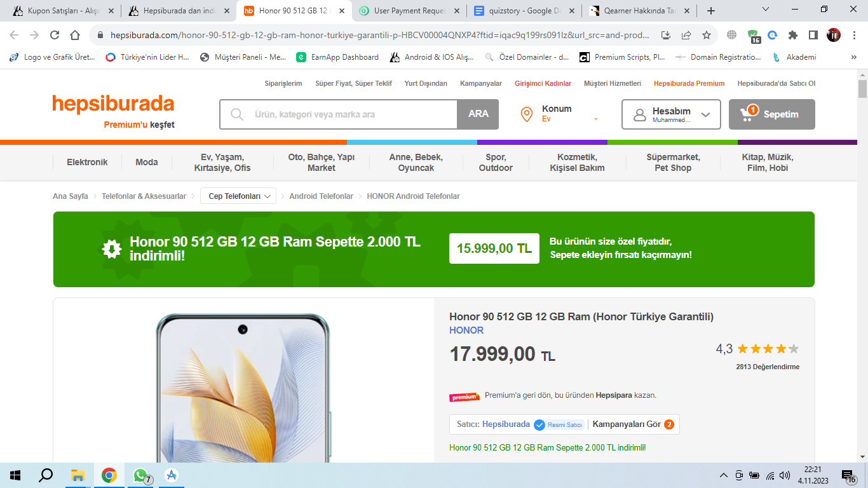868x488 pixels.
Task: Share this page from the address bar
Action: click(x=686, y=36)
